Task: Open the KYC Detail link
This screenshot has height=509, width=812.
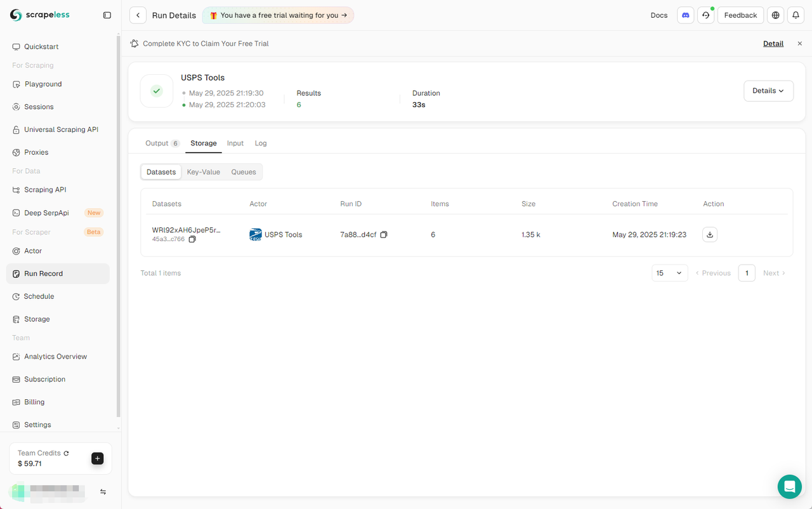Action: [773, 44]
